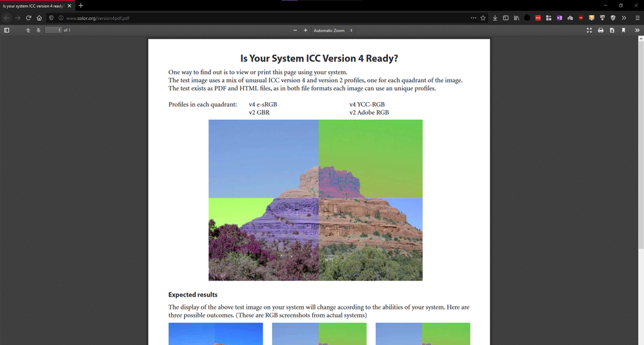
Task: Click the 'v2 Adobe RGB' profile text
Action: (369, 112)
